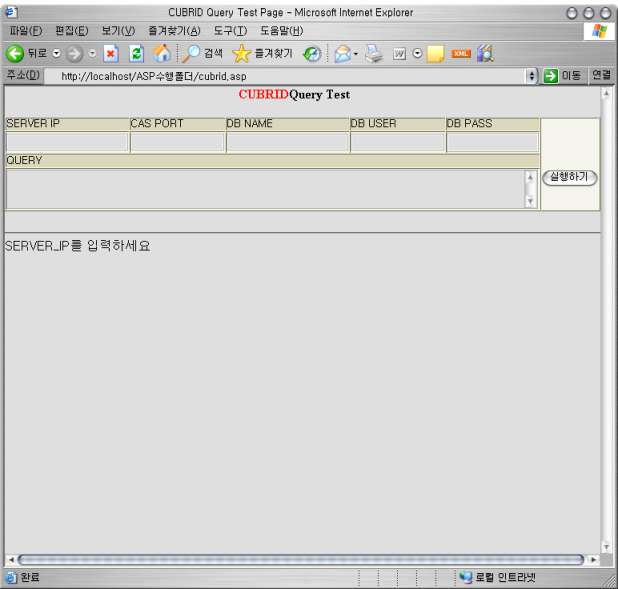
Task: Open the Mail envelope icon
Action: click(340, 53)
